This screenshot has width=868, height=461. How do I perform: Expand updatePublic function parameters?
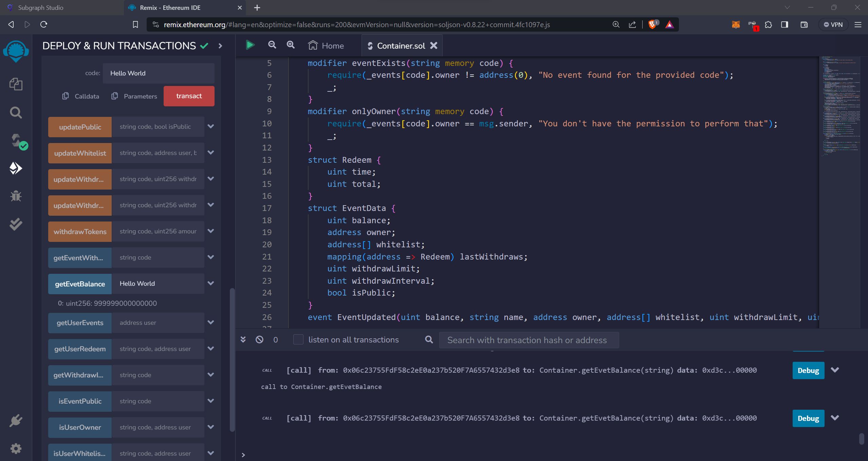(211, 126)
